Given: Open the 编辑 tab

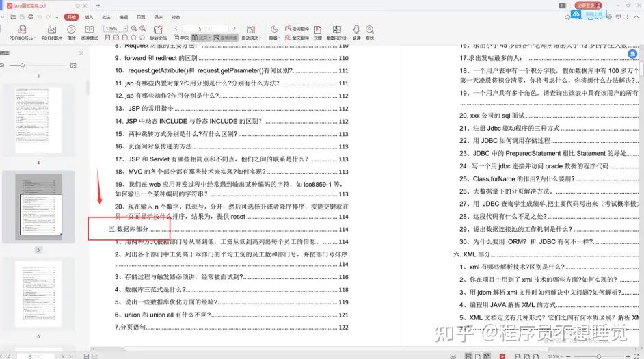Looking at the screenshot, I should point(124,17).
